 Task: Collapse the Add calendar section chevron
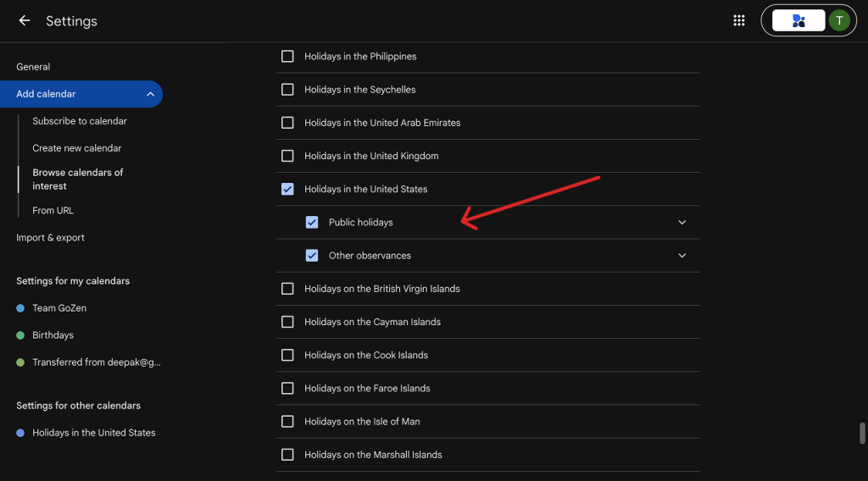[x=150, y=94]
